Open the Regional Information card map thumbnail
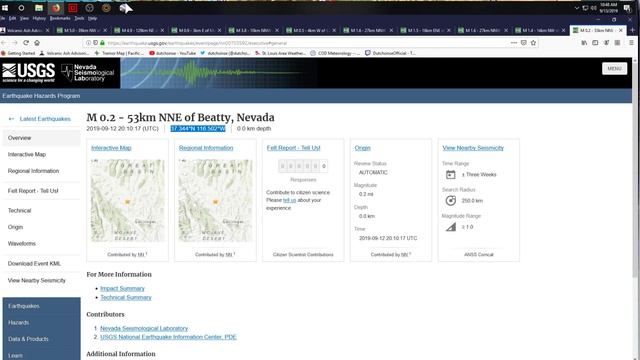This screenshot has height=360, width=640. click(x=216, y=200)
